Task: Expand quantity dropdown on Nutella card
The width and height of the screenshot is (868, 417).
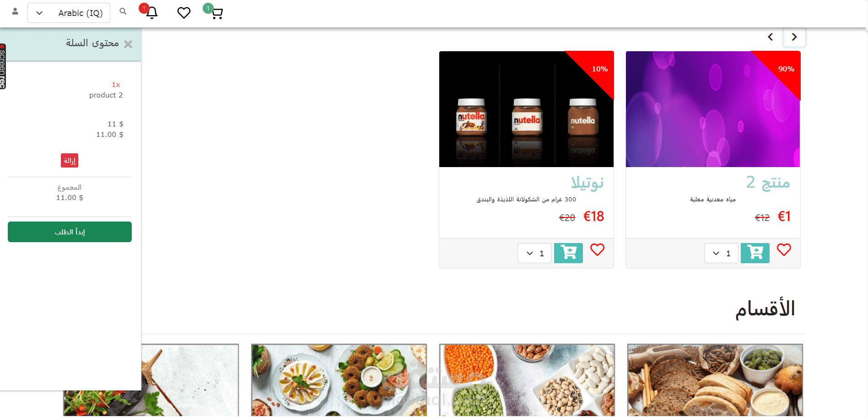Action: [534, 253]
